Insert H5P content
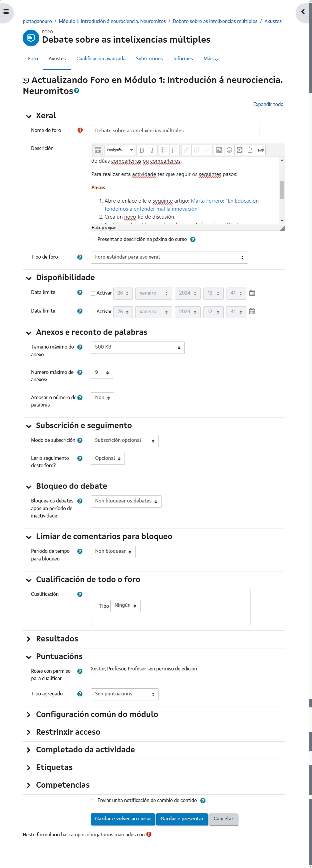This screenshot has height=868, width=312. (260, 150)
